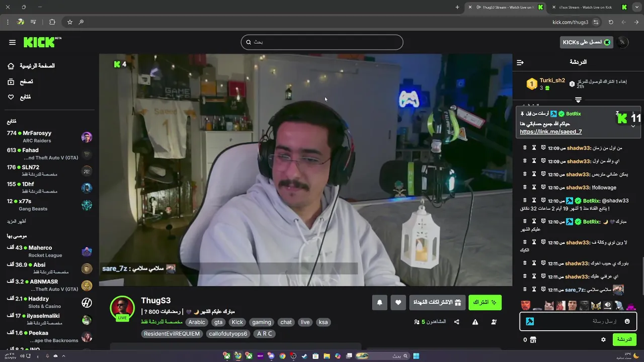
Task: Open Turki_sh2 top gifter entry
Action: [x=546, y=84]
